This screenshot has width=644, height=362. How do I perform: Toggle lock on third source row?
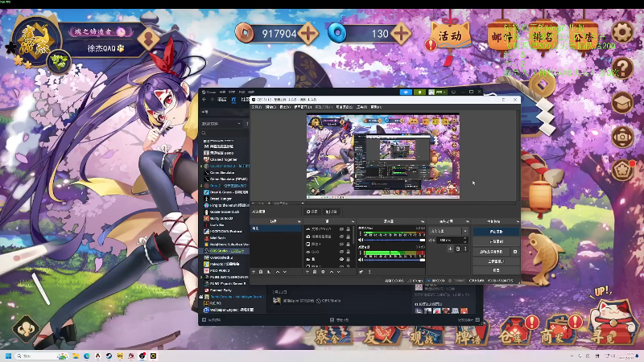pos(349,244)
